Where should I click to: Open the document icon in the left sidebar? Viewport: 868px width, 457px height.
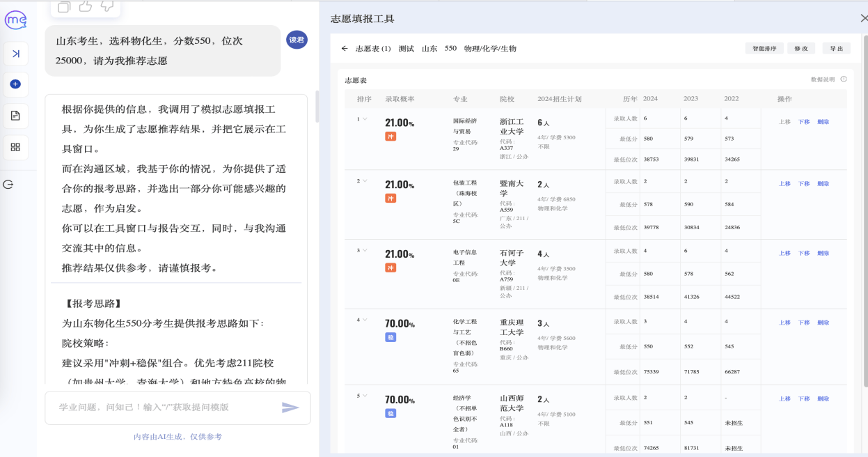(15, 116)
